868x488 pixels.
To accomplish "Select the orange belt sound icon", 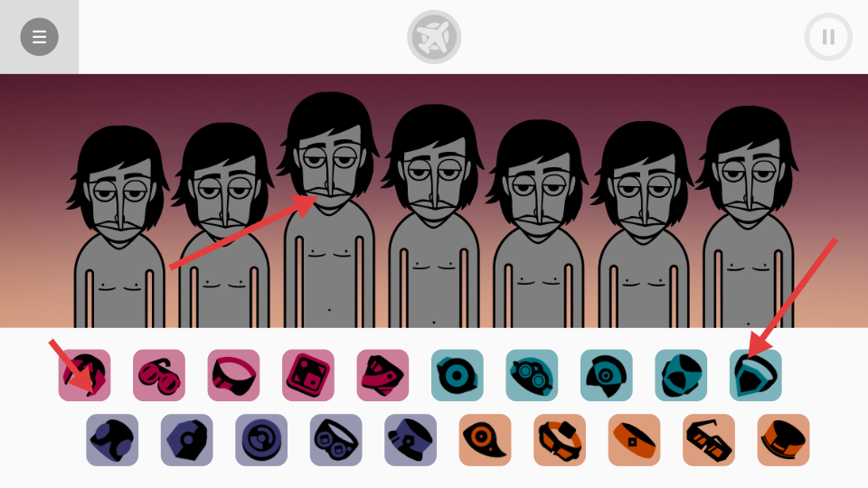I will pyautogui.click(x=635, y=440).
